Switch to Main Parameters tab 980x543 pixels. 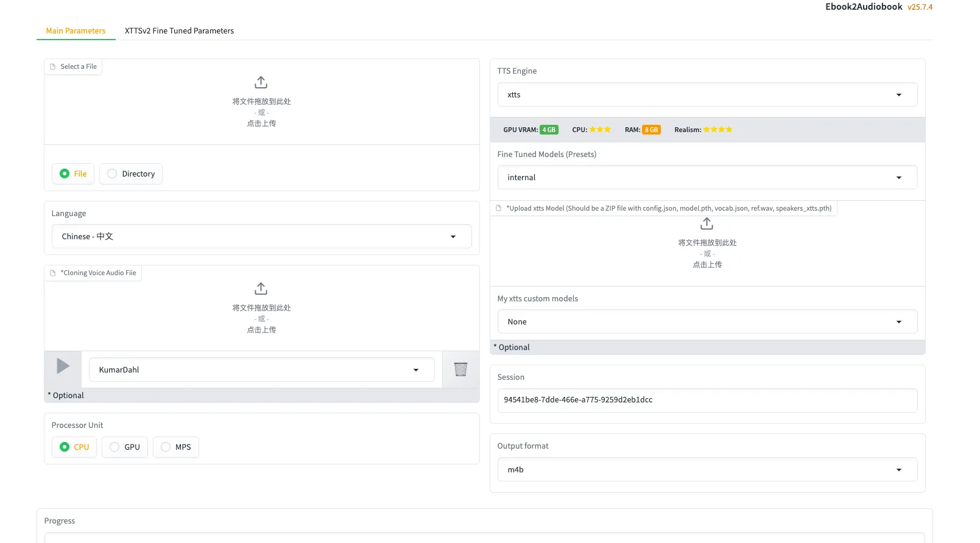[76, 30]
